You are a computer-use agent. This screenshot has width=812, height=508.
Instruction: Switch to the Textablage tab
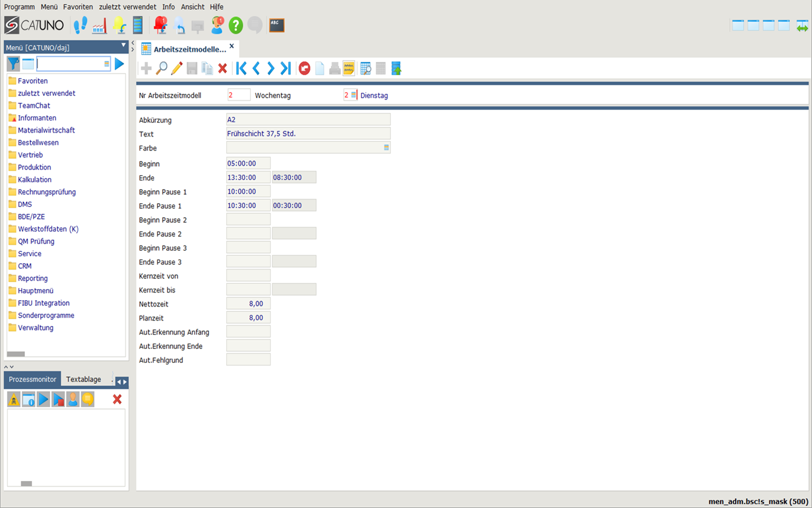[x=83, y=379]
